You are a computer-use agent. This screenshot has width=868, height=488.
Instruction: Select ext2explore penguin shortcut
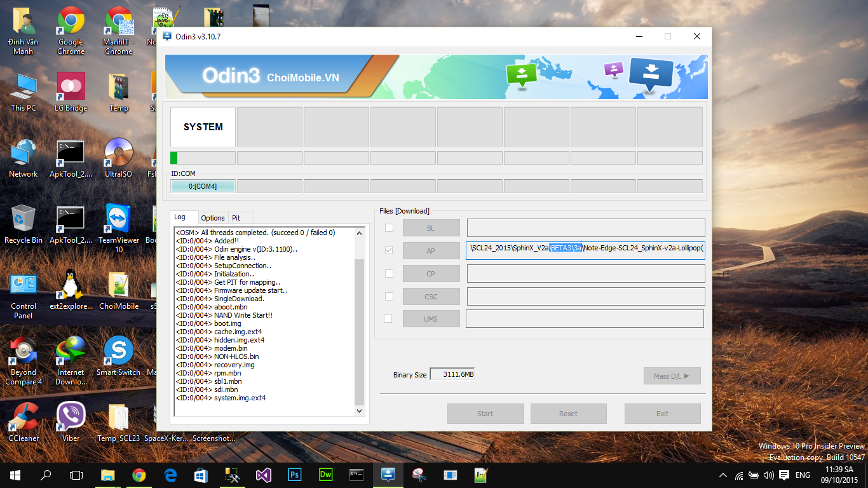click(x=71, y=290)
